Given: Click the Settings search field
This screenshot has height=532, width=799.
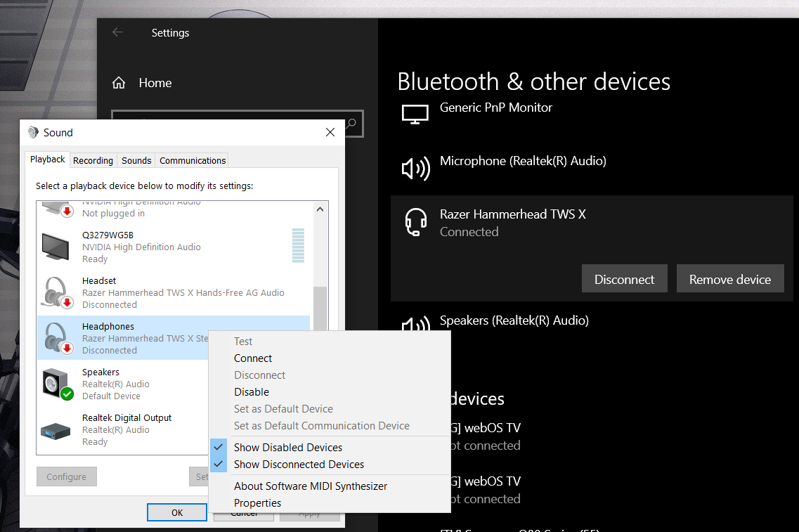Looking at the screenshot, I should click(237, 123).
